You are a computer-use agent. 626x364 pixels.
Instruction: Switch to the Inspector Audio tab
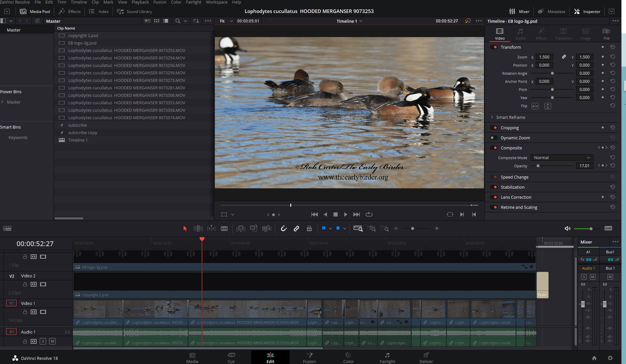(x=520, y=34)
